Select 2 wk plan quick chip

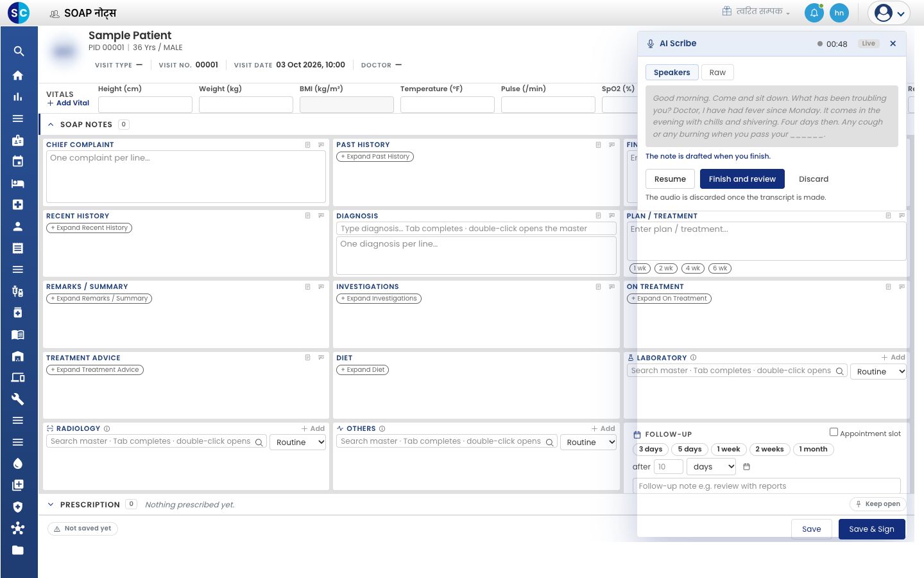click(666, 268)
